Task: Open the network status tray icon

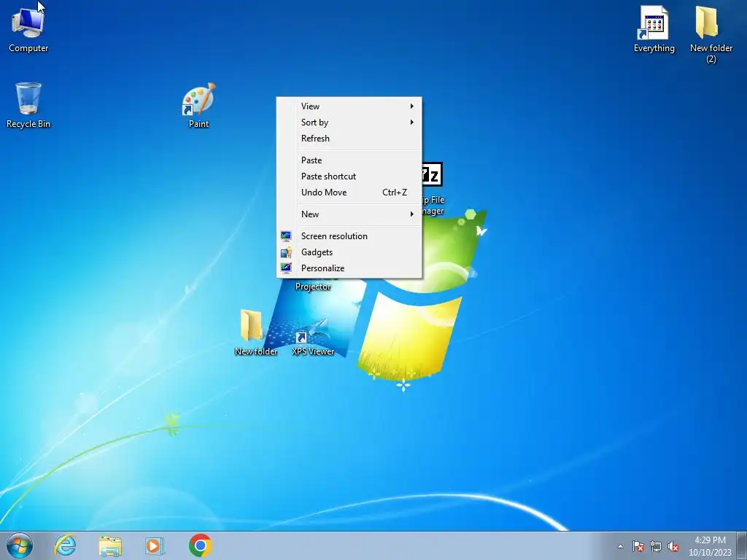Action: [656, 546]
